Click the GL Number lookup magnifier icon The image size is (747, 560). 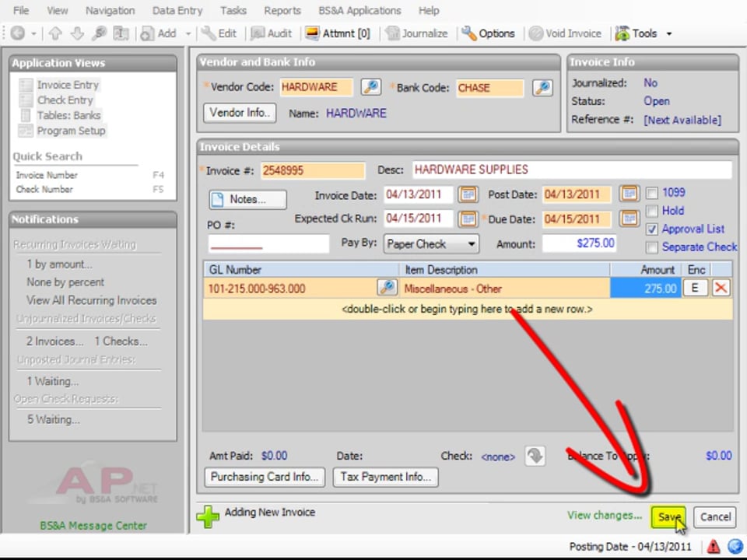pos(388,288)
